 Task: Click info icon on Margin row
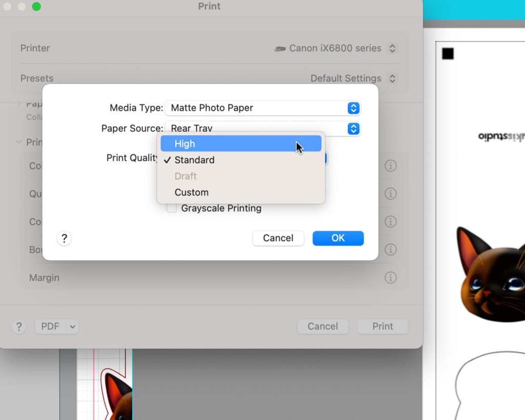391,277
